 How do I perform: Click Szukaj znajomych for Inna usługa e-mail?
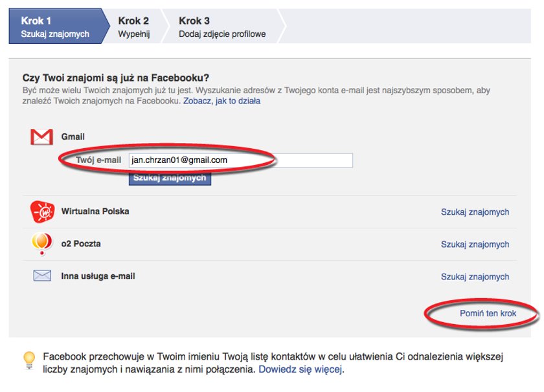(475, 277)
